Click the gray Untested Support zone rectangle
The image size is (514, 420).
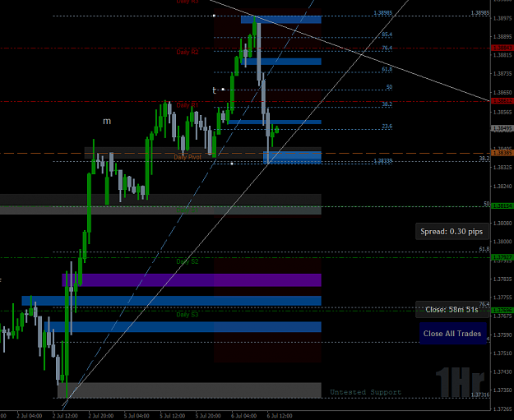pos(189,390)
